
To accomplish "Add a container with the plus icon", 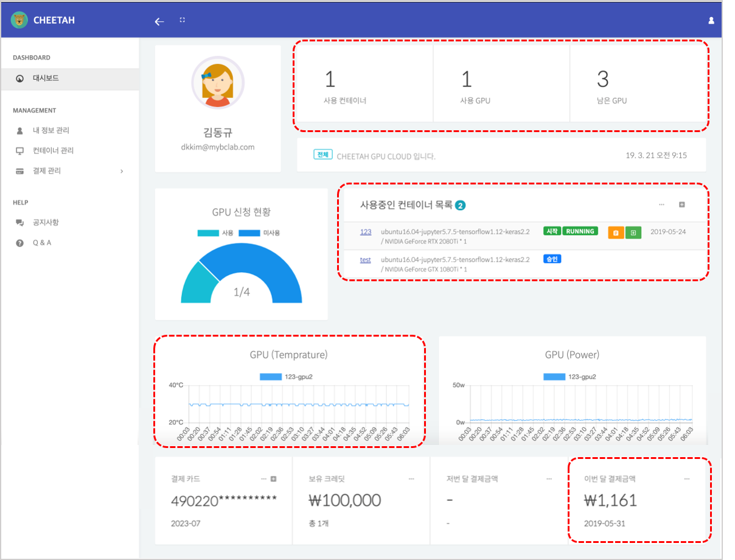I will (681, 205).
